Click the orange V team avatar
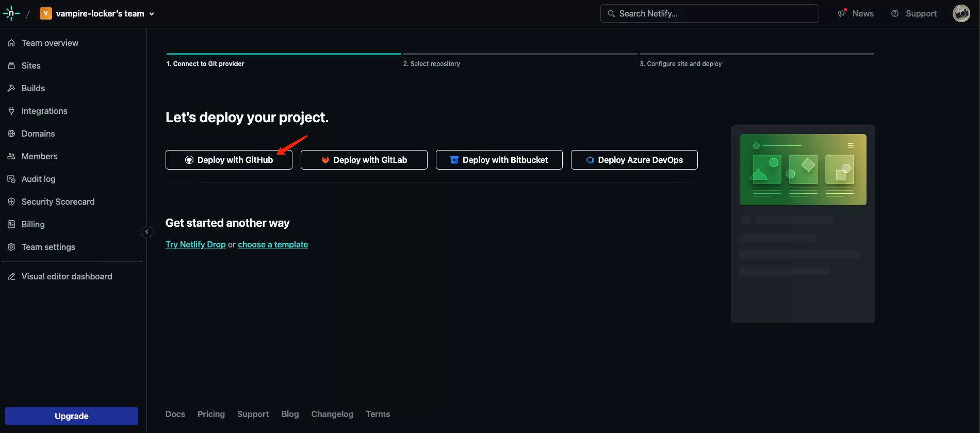Image resolution: width=980 pixels, height=433 pixels. 46,13
